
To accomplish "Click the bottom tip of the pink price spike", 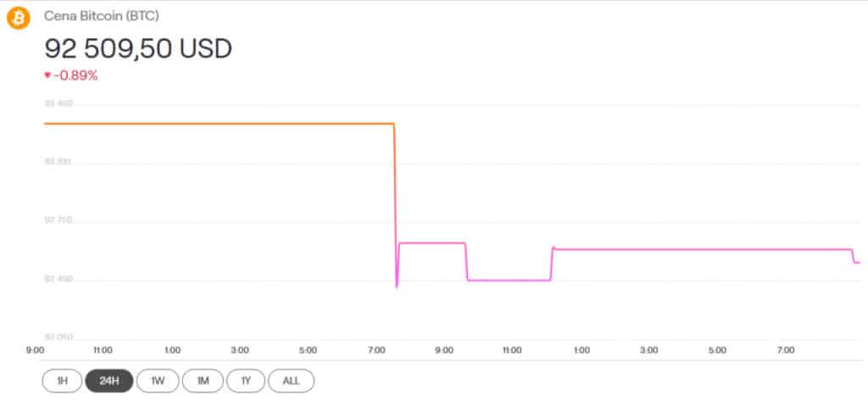I will click(397, 288).
